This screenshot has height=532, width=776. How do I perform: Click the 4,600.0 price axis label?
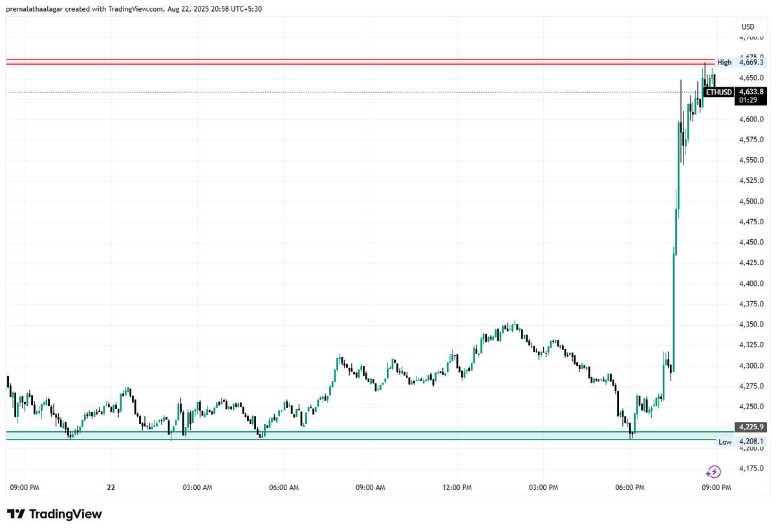751,120
